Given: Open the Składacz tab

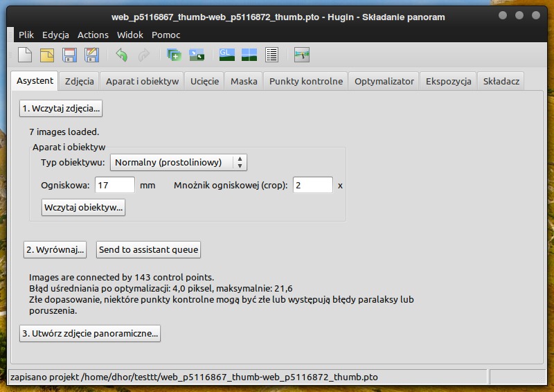Looking at the screenshot, I should 501,81.
